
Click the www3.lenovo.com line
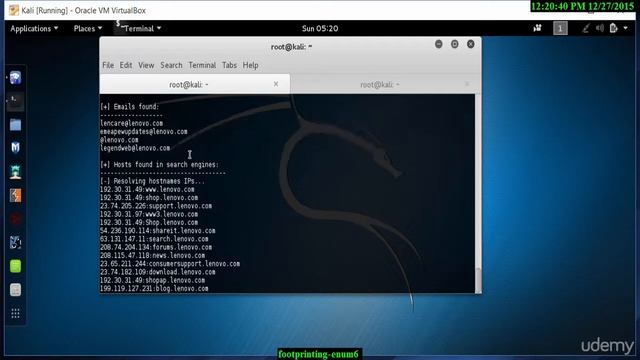pos(149,214)
